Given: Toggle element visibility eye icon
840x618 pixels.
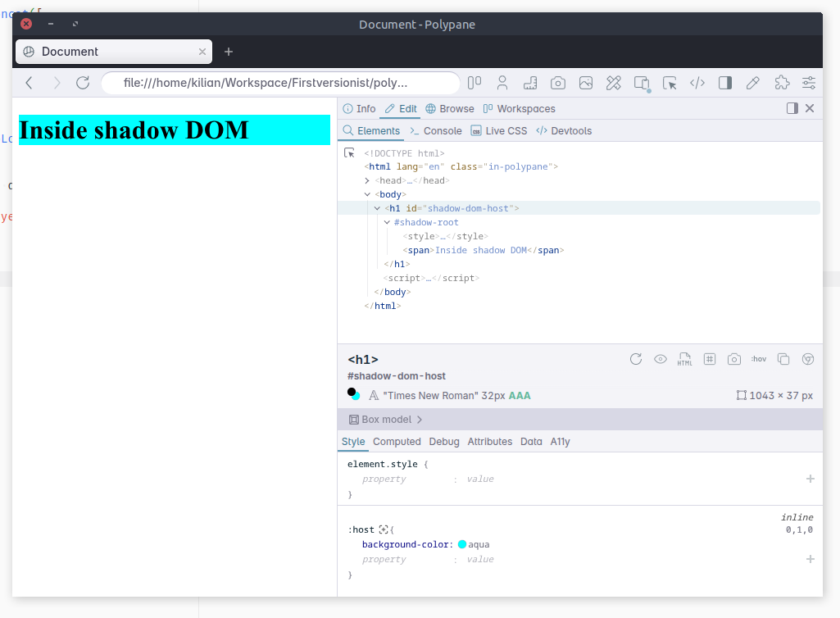Looking at the screenshot, I should 661,359.
